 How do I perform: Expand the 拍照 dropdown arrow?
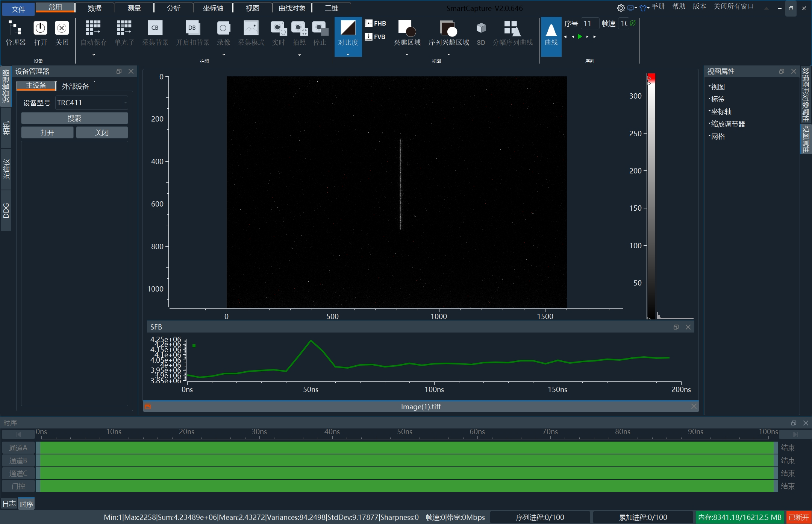coord(299,55)
